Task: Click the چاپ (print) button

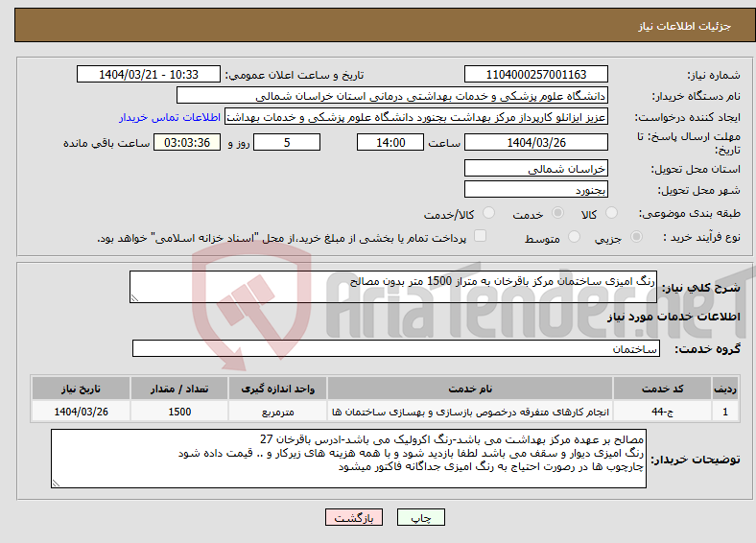Action: [x=420, y=517]
